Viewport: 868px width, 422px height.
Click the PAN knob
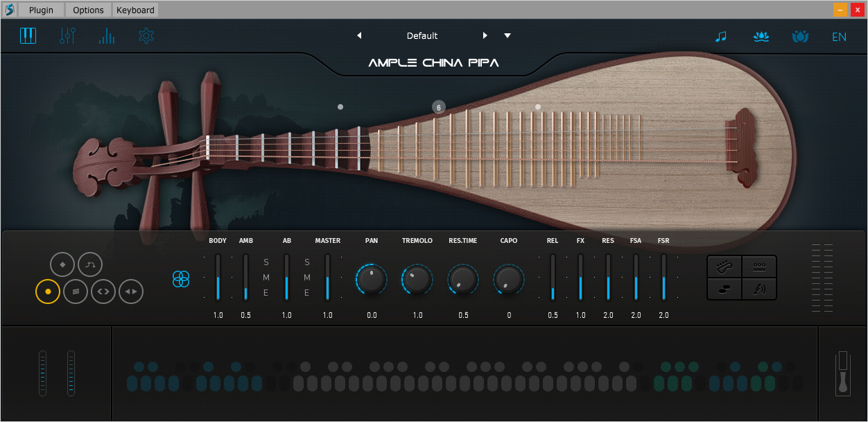coord(372,280)
